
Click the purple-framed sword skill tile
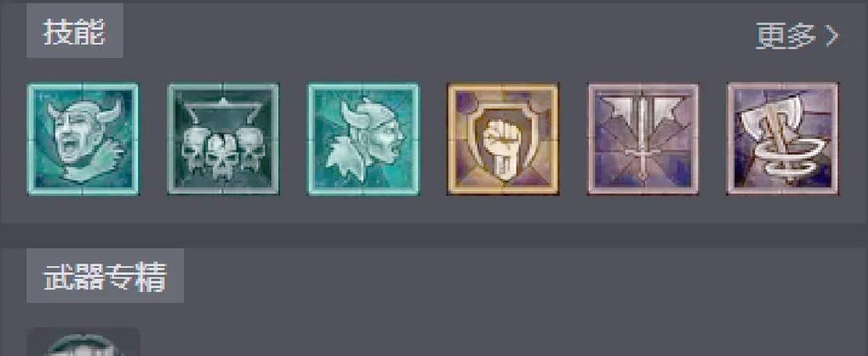coord(643,139)
